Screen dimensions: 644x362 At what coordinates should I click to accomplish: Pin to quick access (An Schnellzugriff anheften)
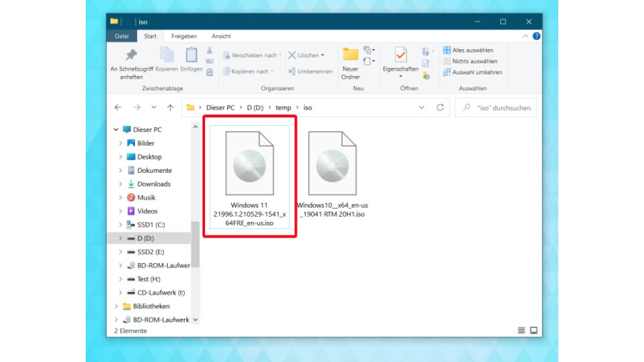click(131, 63)
